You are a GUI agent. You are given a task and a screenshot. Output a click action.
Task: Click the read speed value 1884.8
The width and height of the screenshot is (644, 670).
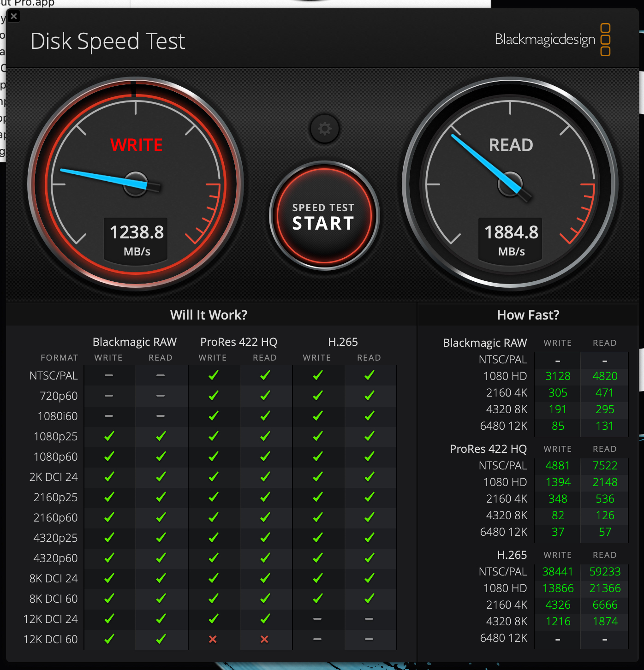tap(512, 232)
